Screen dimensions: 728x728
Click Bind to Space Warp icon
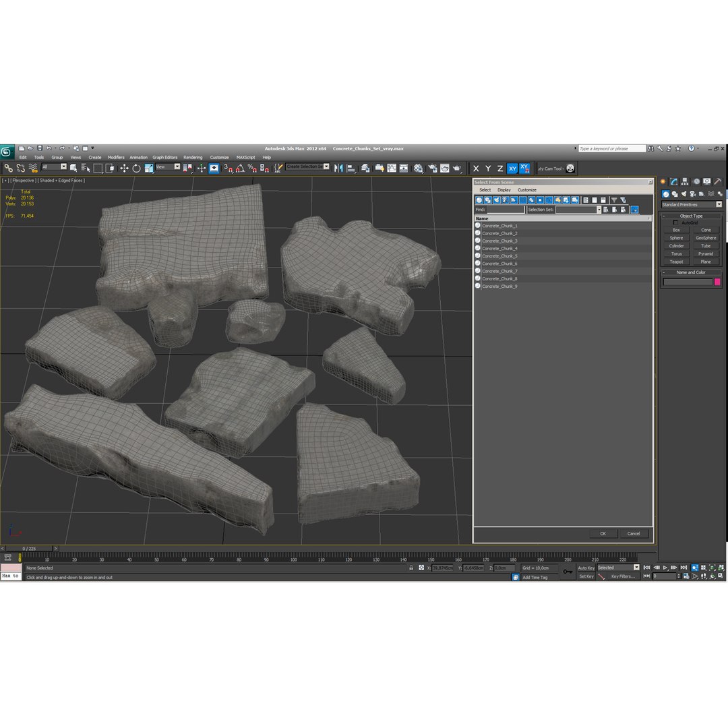point(33,169)
